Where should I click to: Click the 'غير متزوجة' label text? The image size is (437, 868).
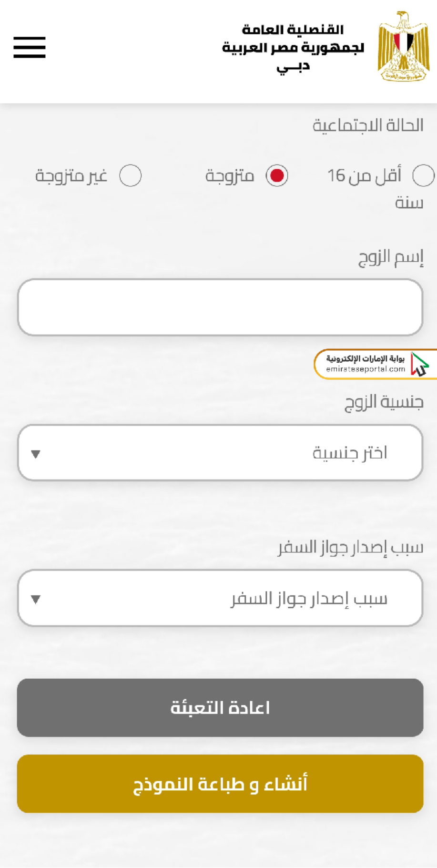tap(71, 176)
